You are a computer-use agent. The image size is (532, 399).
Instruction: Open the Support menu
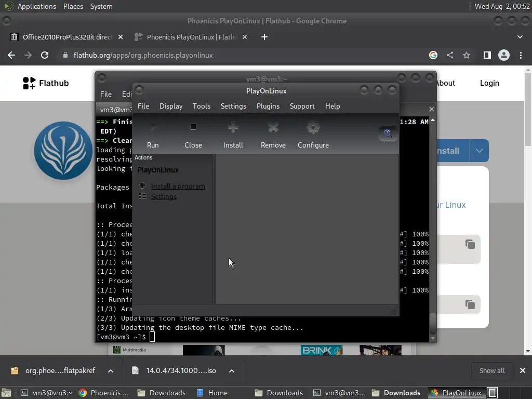point(302,106)
